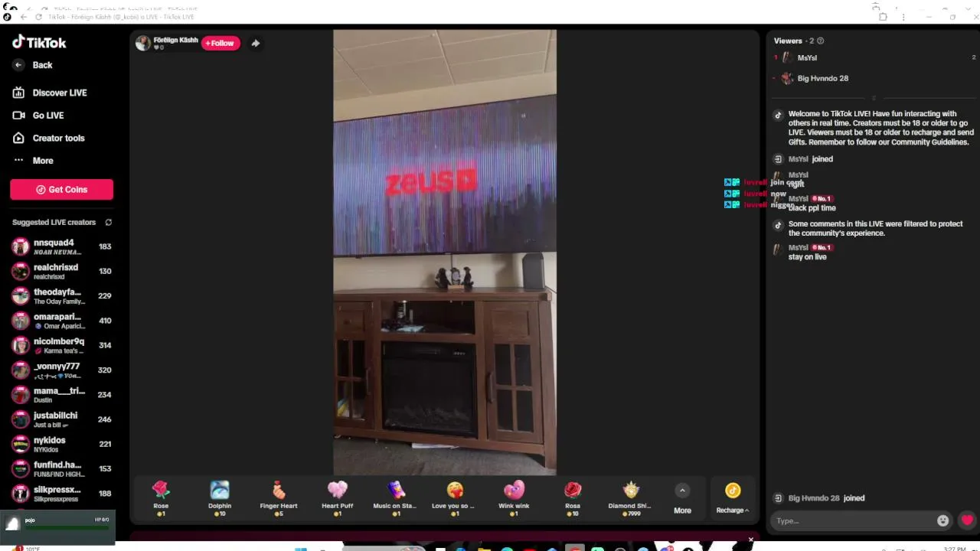Click the justabillchi creator avatar
Screen dimensions: 980x551
pos(21,419)
